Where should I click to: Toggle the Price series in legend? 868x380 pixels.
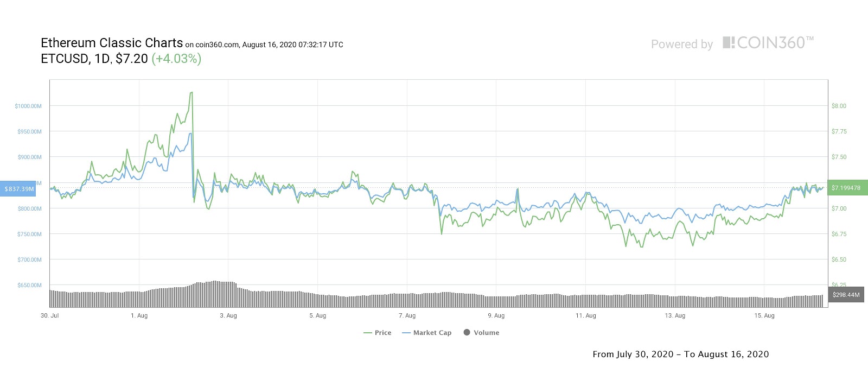point(377,333)
